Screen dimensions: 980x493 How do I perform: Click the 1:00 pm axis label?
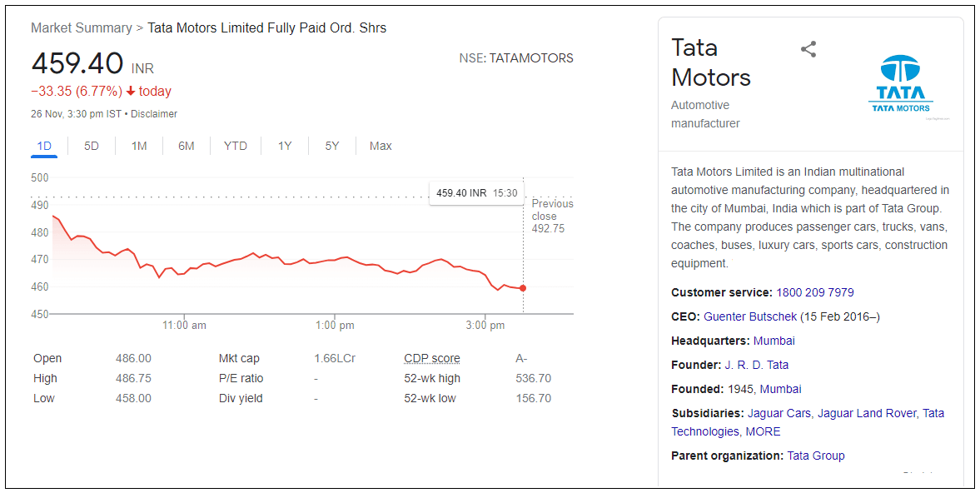pos(335,326)
